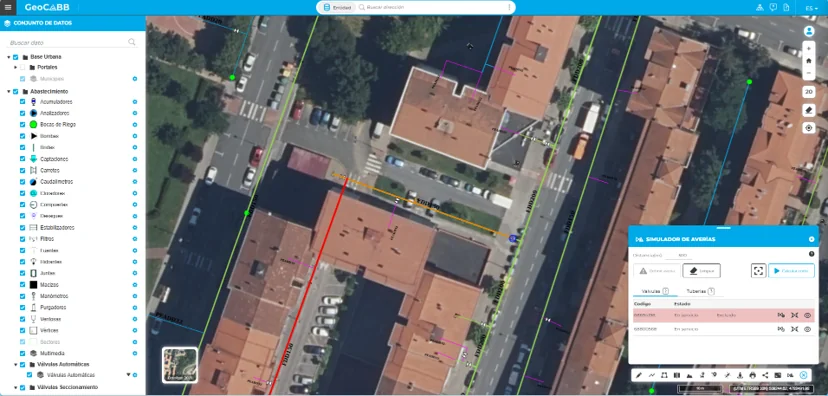Click the Captaciones layer label
This screenshot has height=396, width=828.
coord(54,159)
